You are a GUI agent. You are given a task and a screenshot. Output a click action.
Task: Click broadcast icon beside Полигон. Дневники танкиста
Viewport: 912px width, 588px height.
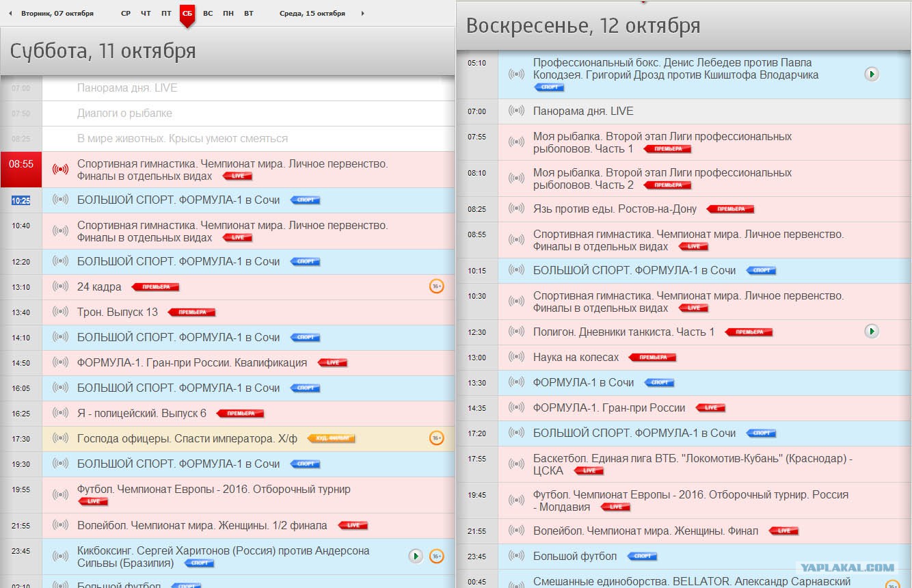click(x=516, y=332)
